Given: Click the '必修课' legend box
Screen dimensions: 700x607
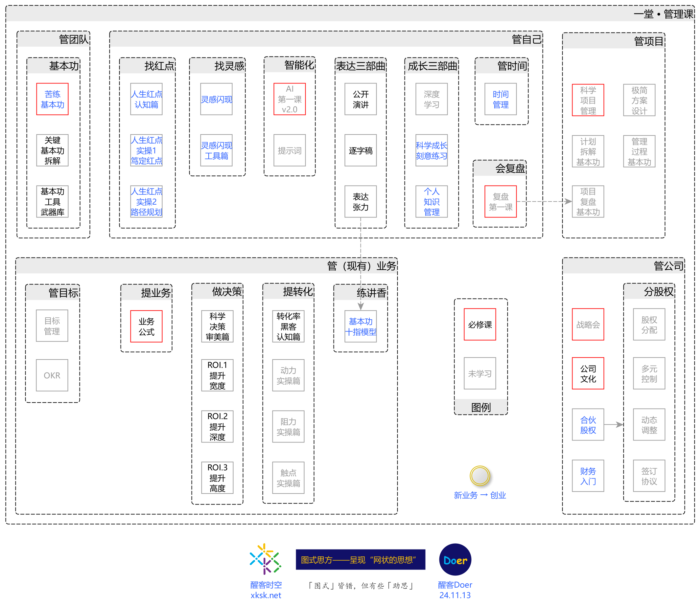Looking at the screenshot, I should coord(480,324).
